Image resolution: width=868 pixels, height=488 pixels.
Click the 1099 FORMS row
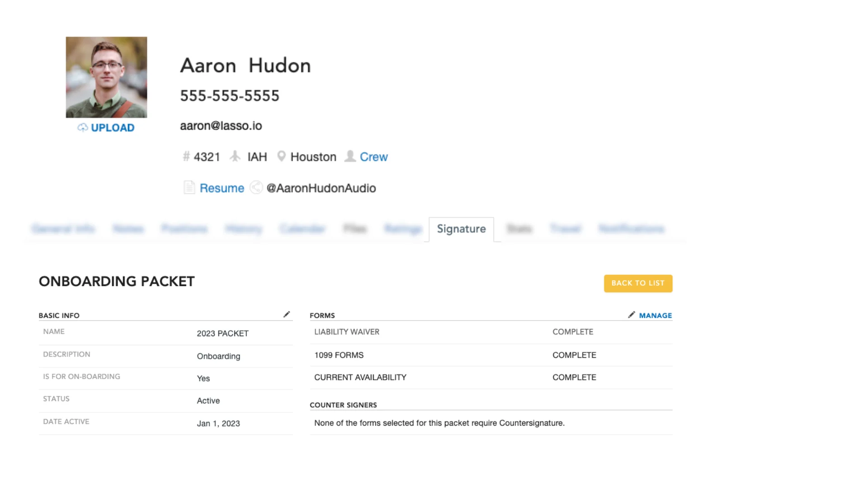tap(491, 355)
